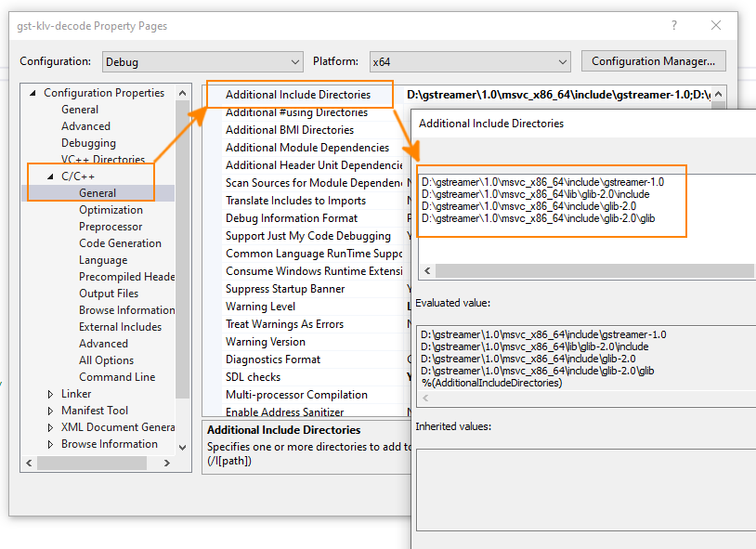The height and width of the screenshot is (549, 756).
Task: Select the Preprocessor tree item
Action: 111,227
